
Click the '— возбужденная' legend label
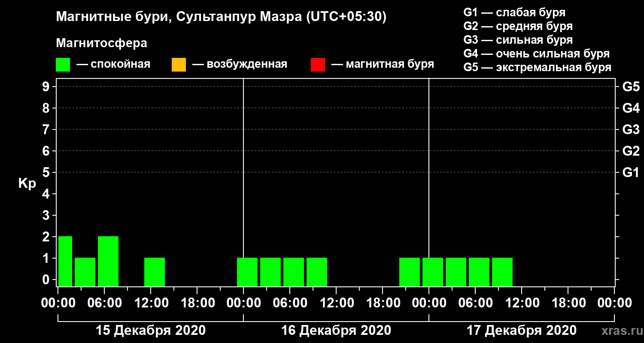point(240,64)
